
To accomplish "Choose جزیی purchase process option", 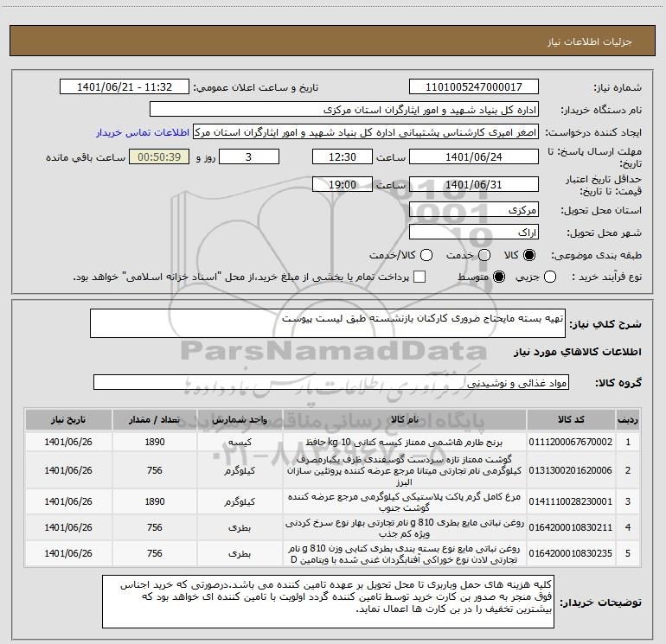I will click(549, 277).
